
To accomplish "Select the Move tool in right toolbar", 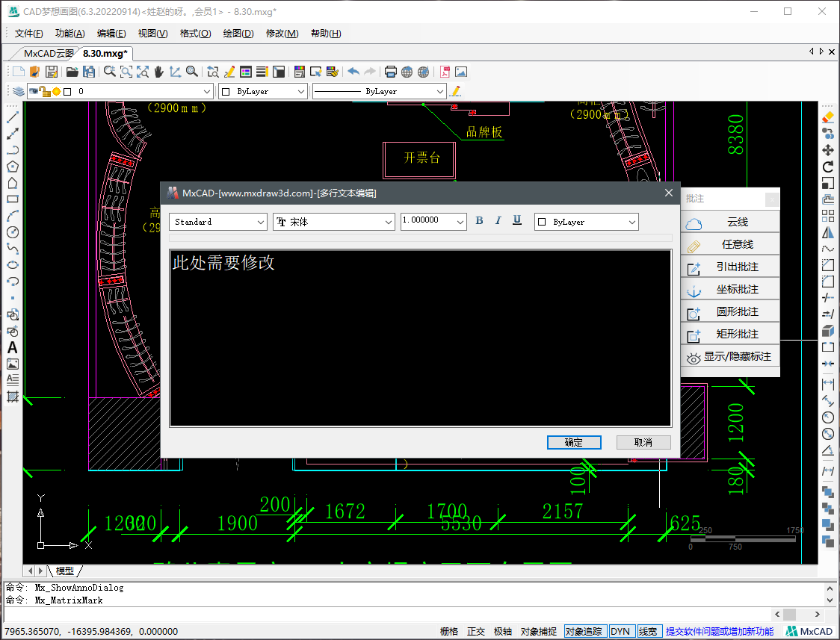I will [828, 150].
